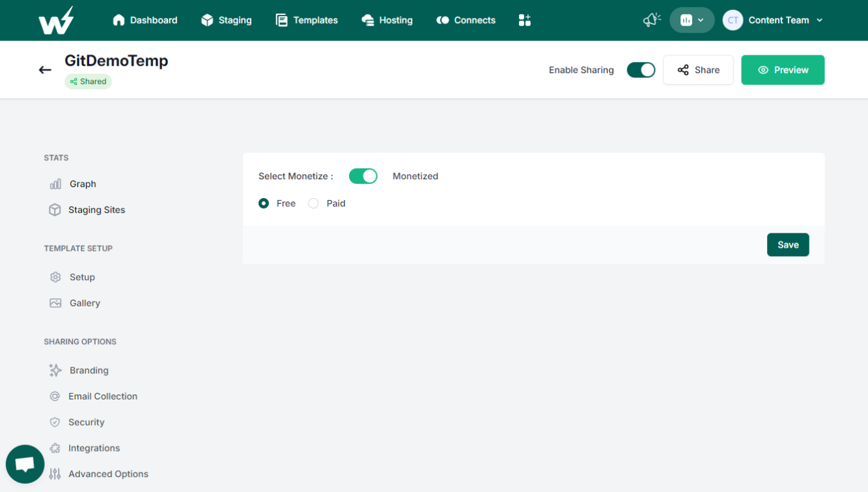Click the share nodes icon in Share button
Viewport: 868px width, 492px height.
click(x=683, y=70)
